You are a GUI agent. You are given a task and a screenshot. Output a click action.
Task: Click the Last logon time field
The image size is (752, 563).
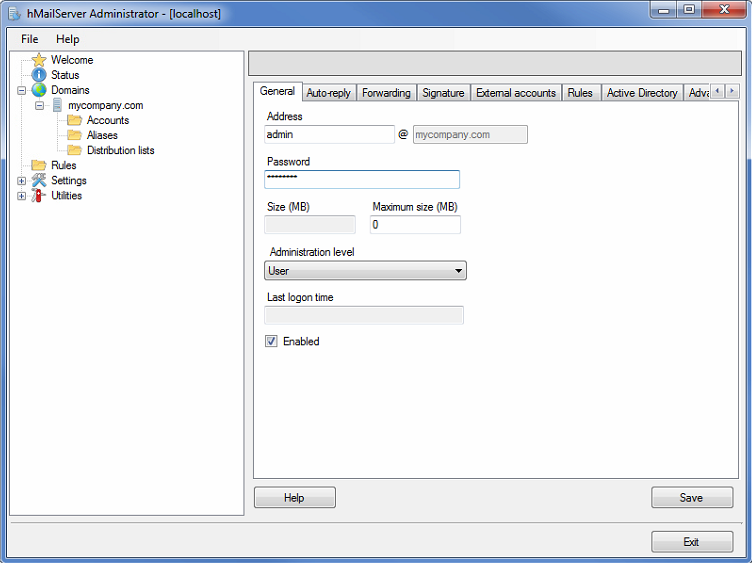point(364,315)
